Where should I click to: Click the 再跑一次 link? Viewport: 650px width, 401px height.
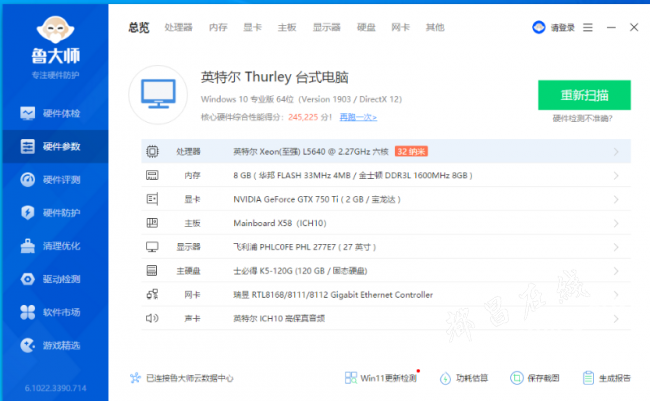(358, 117)
